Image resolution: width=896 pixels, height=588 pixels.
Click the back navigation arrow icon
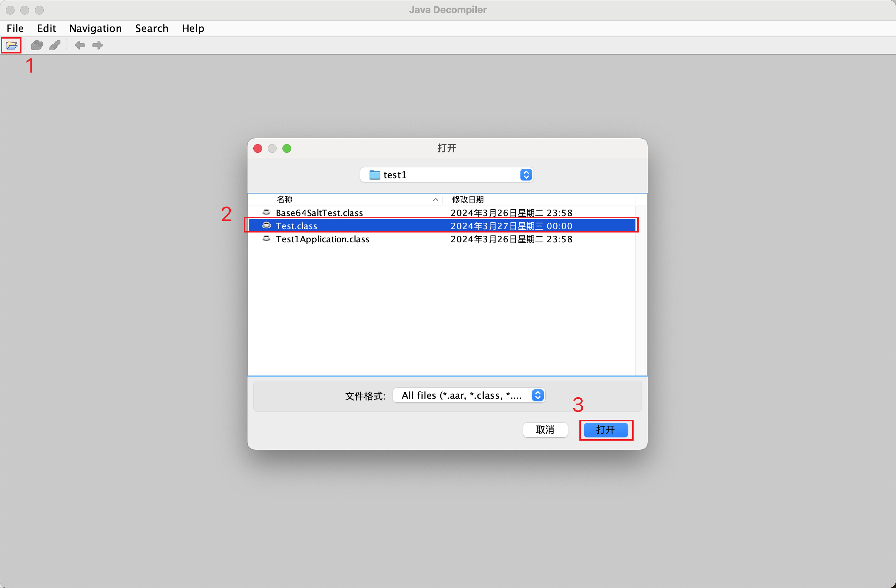(x=80, y=45)
